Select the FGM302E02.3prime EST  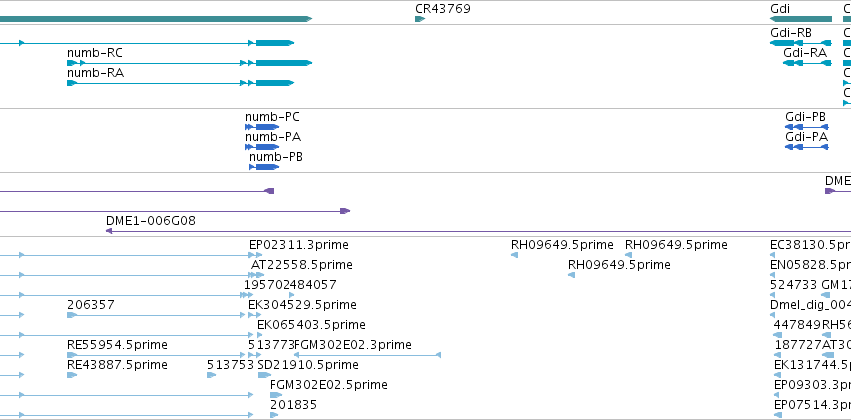pyautogui.click(x=367, y=355)
